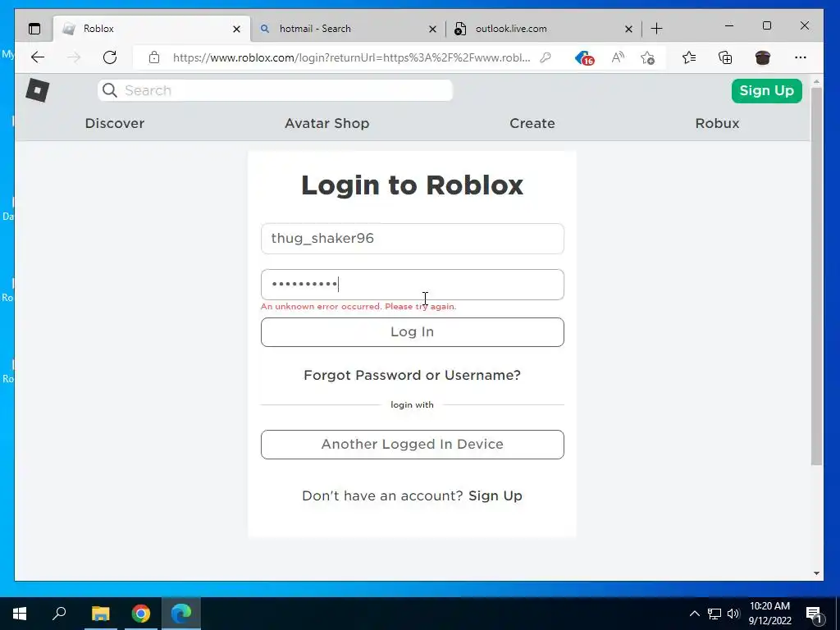Open Create in Roblox navigation
Screen dimensions: 840x630
pyautogui.click(x=532, y=123)
